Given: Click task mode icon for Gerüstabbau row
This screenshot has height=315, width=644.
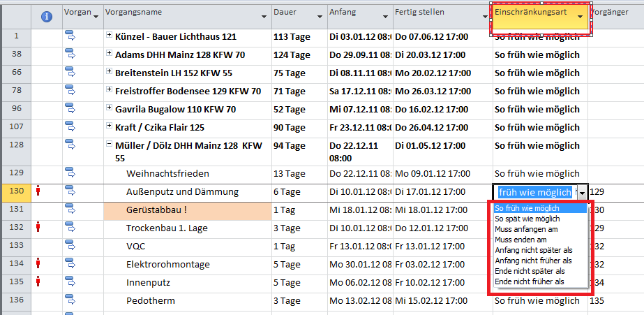Looking at the screenshot, I should click(x=70, y=210).
